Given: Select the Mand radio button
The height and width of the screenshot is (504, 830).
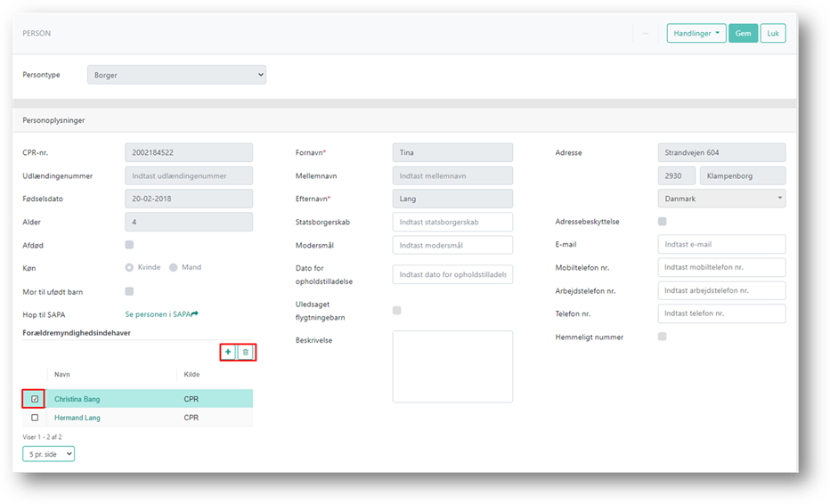Looking at the screenshot, I should coord(173,267).
